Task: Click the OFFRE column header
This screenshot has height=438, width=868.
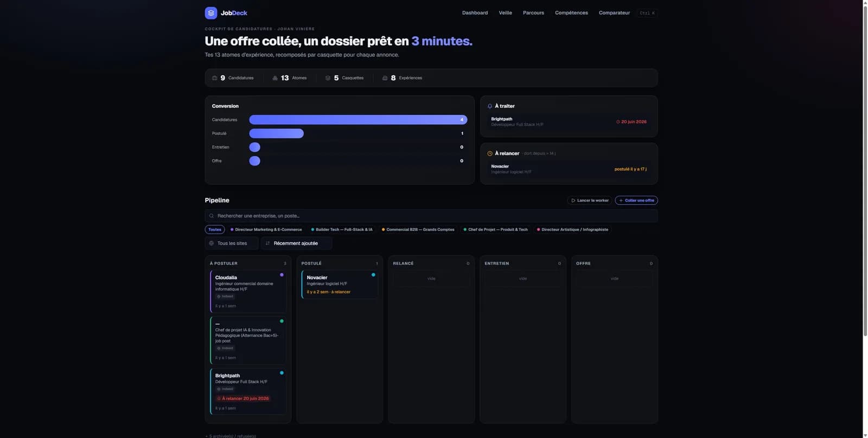Action: click(x=583, y=263)
